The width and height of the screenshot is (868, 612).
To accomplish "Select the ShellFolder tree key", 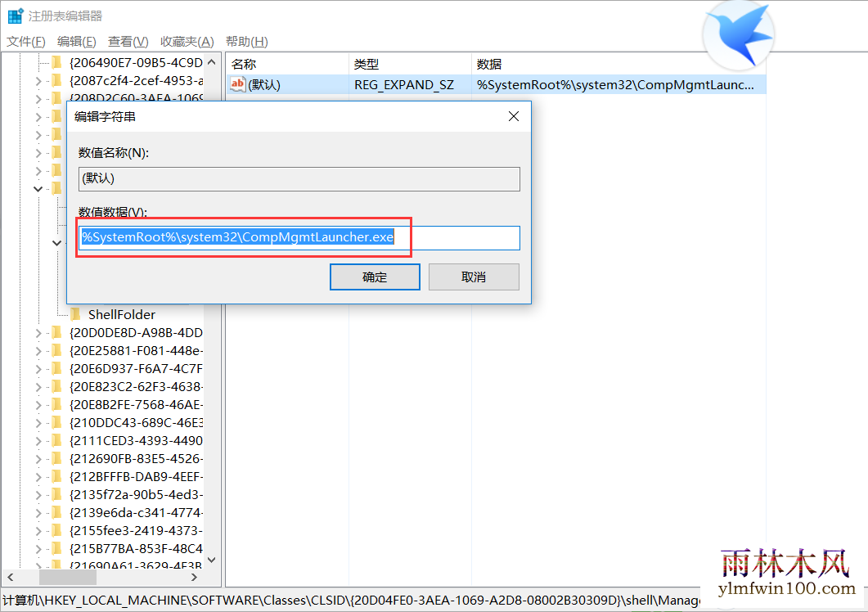I will point(122,314).
